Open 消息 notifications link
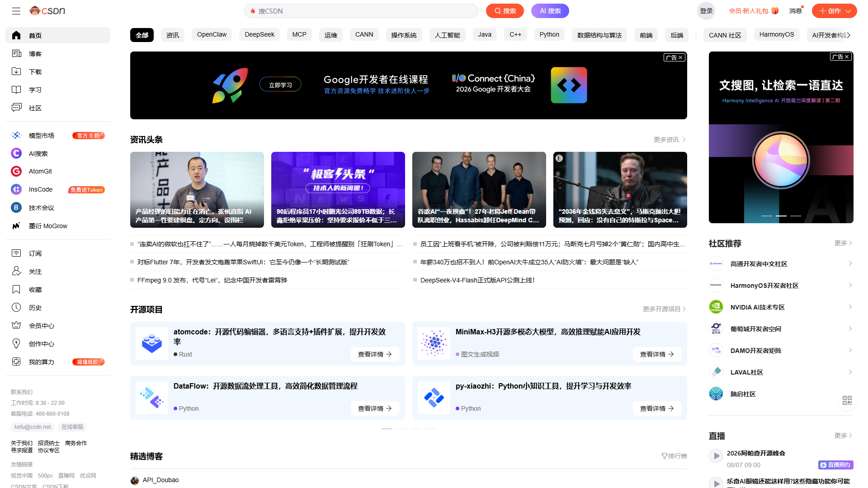868x488 pixels. click(x=796, y=11)
